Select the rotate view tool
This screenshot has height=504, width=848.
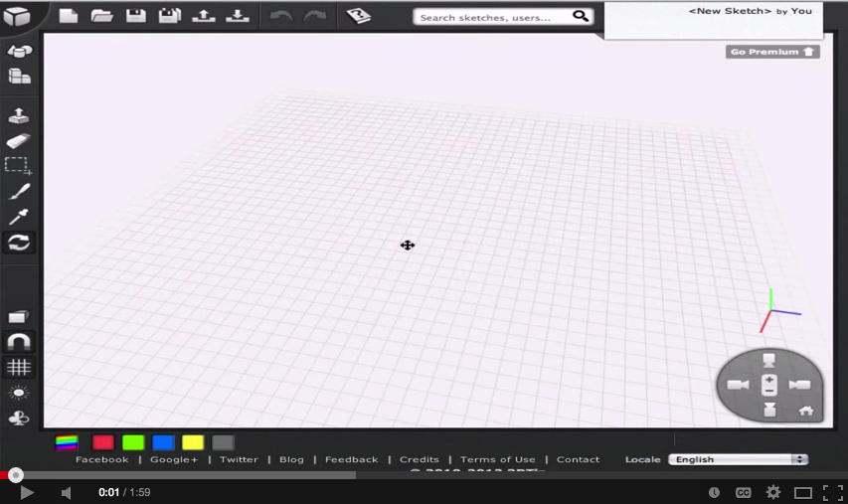19,243
